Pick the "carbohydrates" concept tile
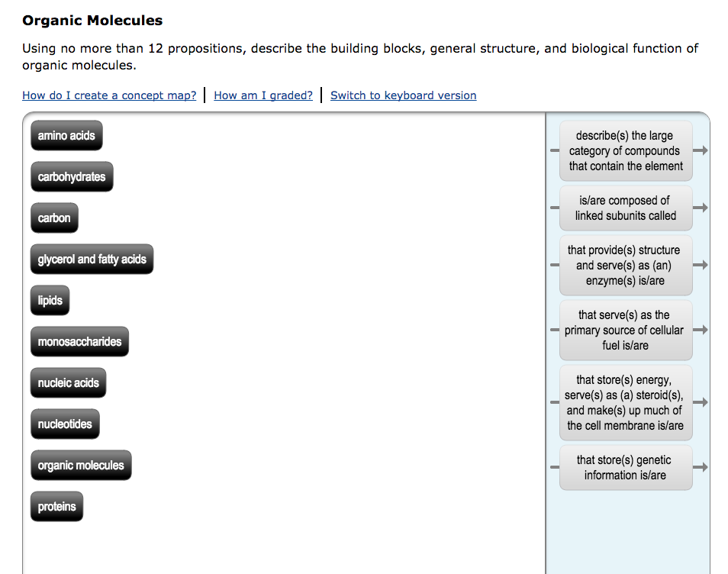Image resolution: width=728 pixels, height=574 pixels. (72, 176)
